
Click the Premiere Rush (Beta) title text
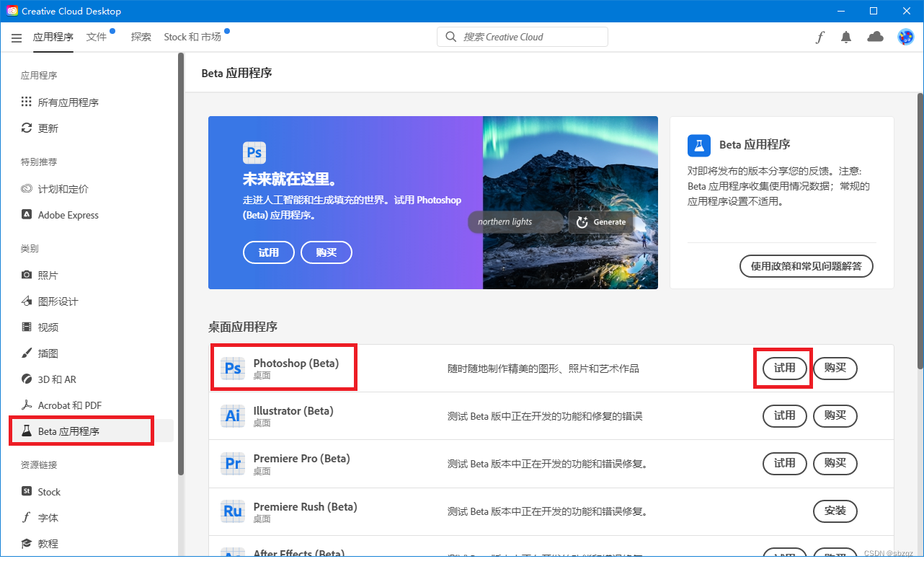click(x=305, y=506)
